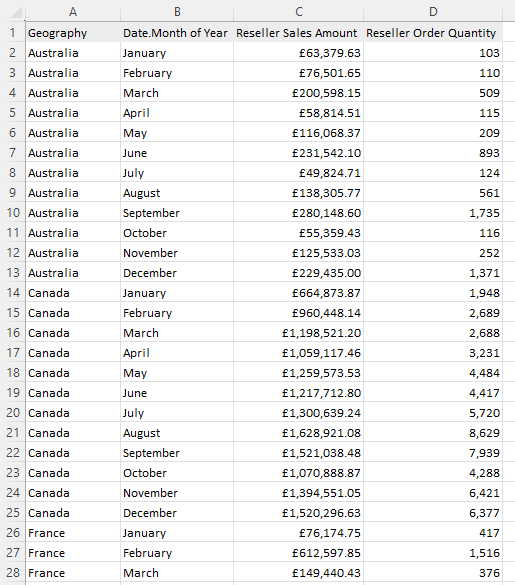Select column C header
The image size is (515, 585).
298,12
